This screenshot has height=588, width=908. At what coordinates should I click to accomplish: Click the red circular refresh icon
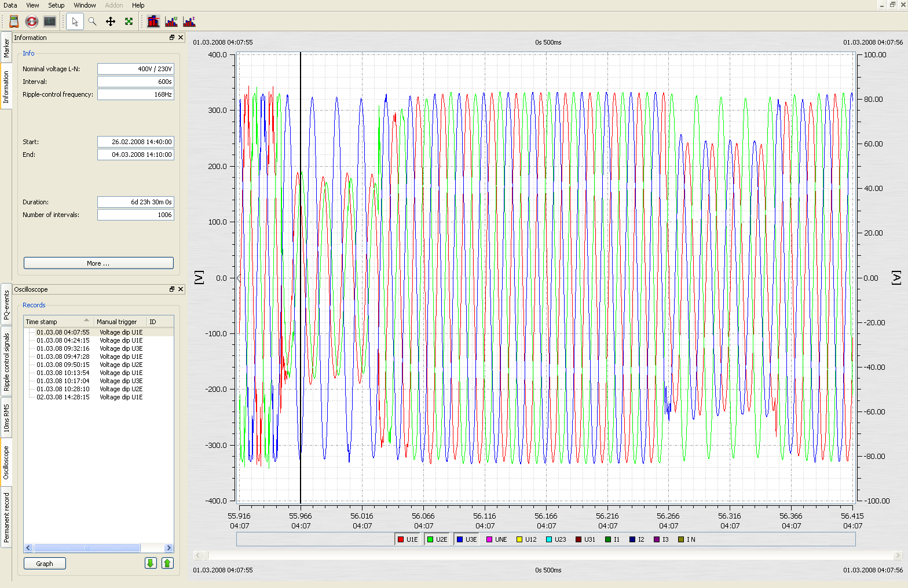[x=32, y=22]
